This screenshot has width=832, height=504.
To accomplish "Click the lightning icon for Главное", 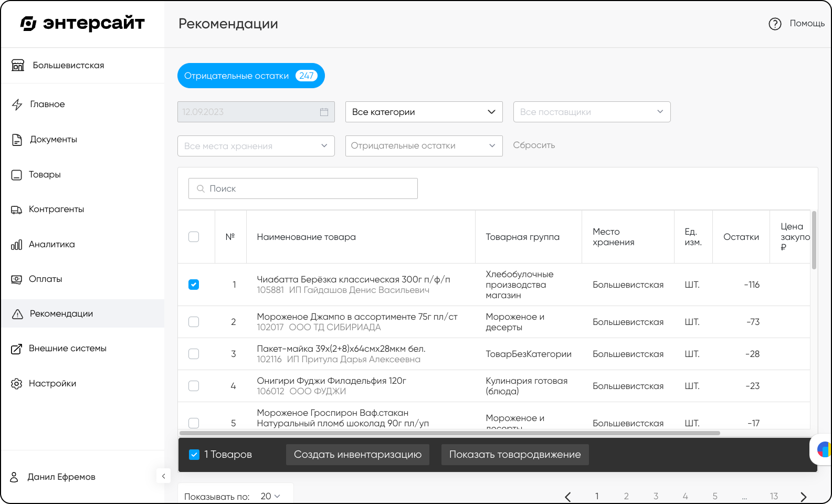I will 17,104.
